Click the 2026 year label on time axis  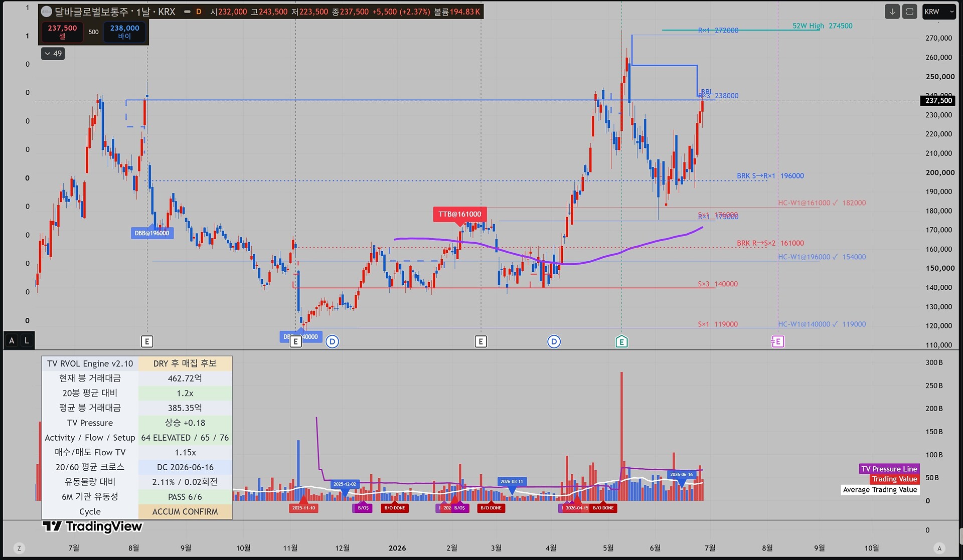click(397, 548)
